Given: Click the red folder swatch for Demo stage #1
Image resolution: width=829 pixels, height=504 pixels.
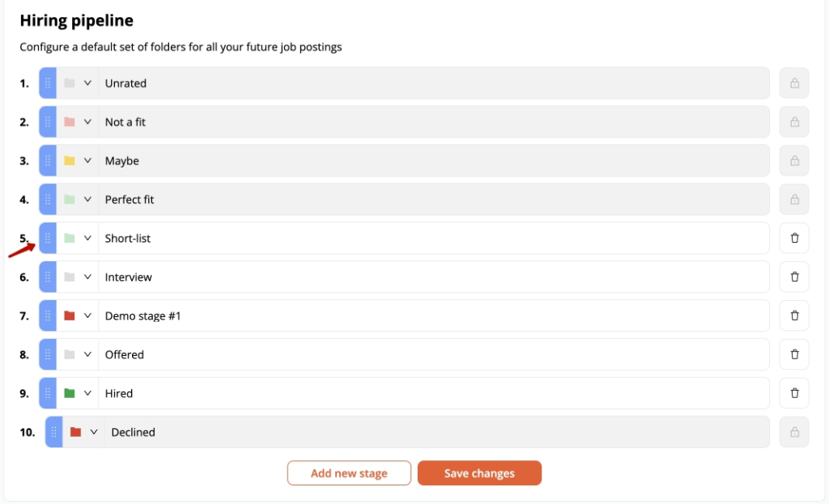Looking at the screenshot, I should point(70,316).
